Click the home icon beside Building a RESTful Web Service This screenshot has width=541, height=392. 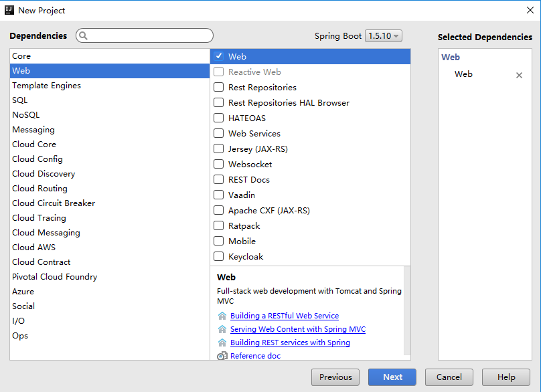(222, 316)
